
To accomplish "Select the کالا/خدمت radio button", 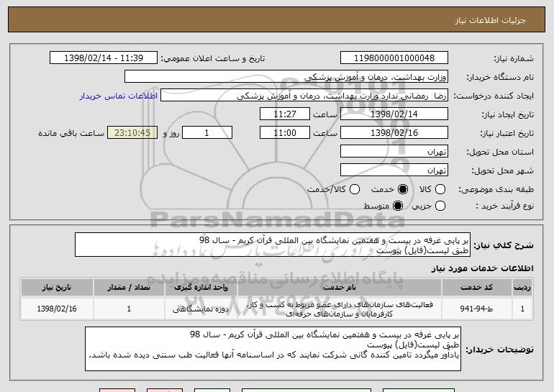I will click(x=355, y=189).
